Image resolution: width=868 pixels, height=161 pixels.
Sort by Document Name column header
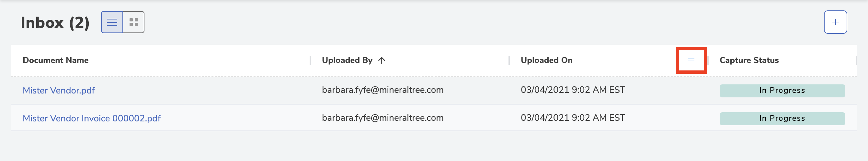pyautogui.click(x=56, y=60)
